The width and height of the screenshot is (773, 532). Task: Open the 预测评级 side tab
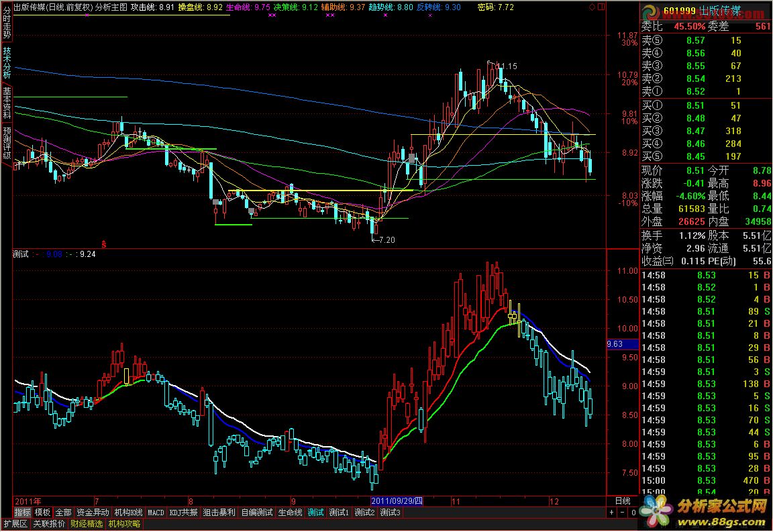7,143
